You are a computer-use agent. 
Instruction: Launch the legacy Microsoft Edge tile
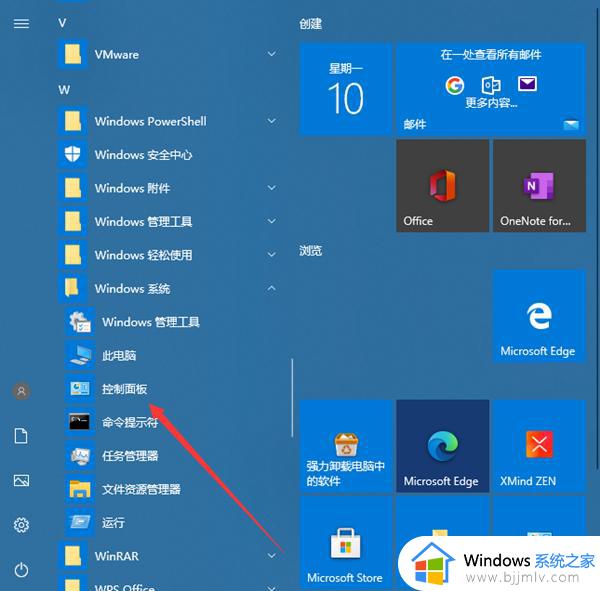click(x=539, y=316)
